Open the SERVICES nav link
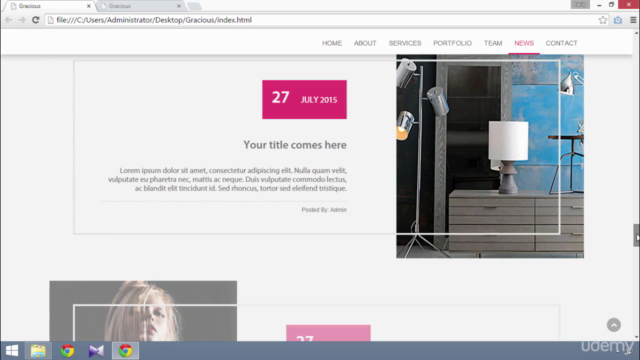This screenshot has width=640, height=360. pyautogui.click(x=405, y=43)
